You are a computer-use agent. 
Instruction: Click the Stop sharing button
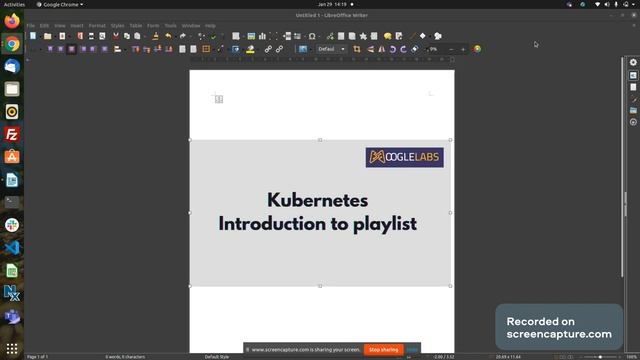pyautogui.click(x=383, y=349)
